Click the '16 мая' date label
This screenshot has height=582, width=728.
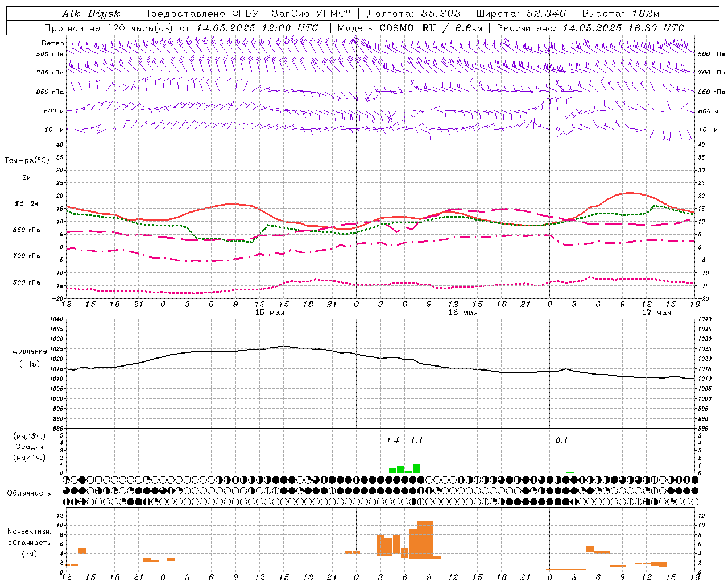click(x=463, y=313)
